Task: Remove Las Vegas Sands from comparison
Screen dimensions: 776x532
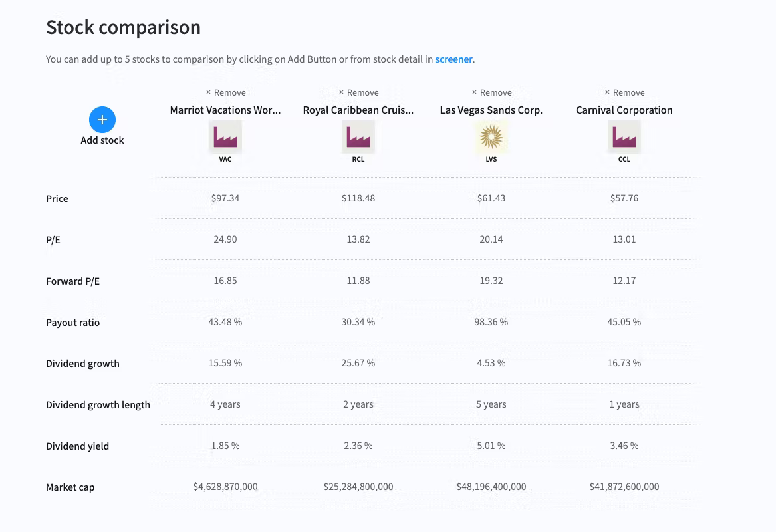Action: [491, 93]
